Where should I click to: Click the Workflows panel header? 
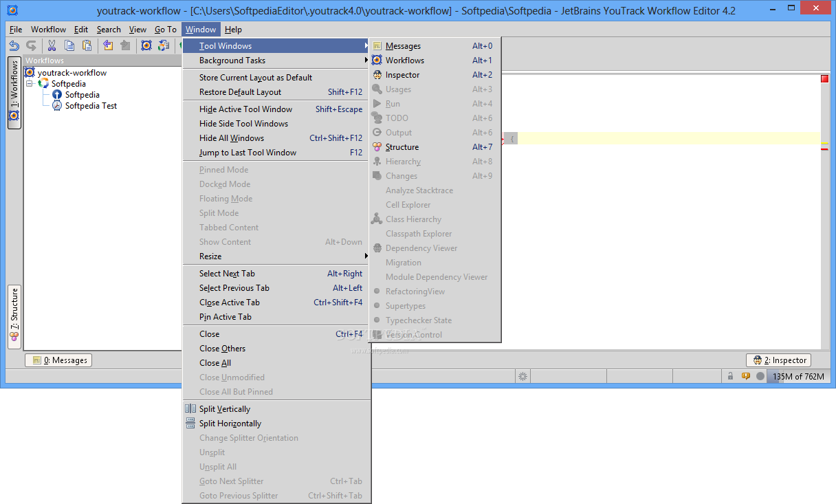[x=102, y=61]
